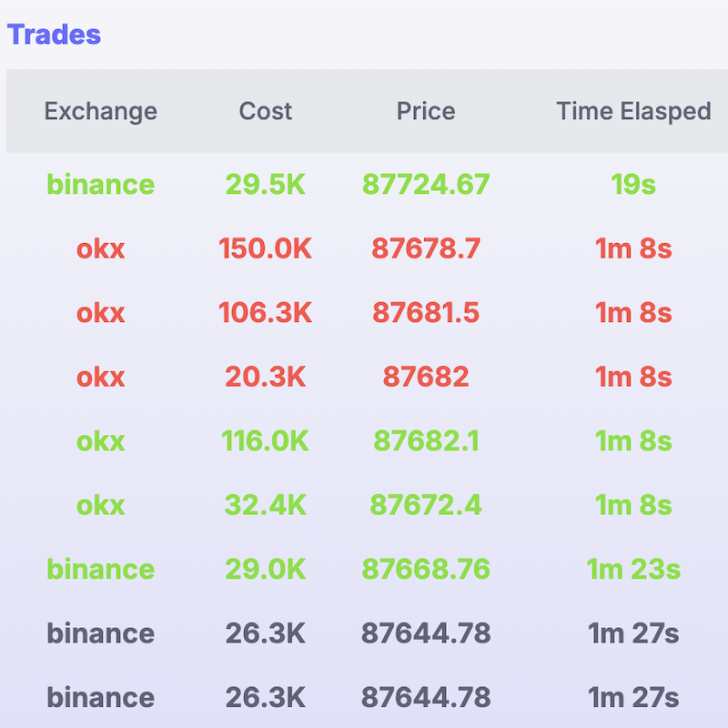Sort by the Price column header
The height and width of the screenshot is (728, 728).
point(425,111)
